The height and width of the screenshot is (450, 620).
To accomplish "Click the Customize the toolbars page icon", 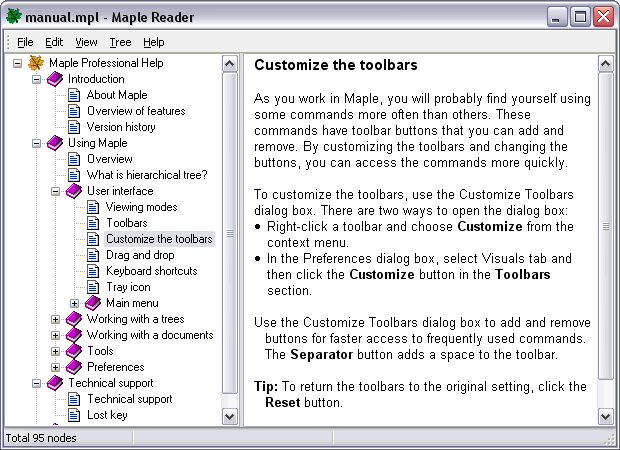I will point(93,239).
